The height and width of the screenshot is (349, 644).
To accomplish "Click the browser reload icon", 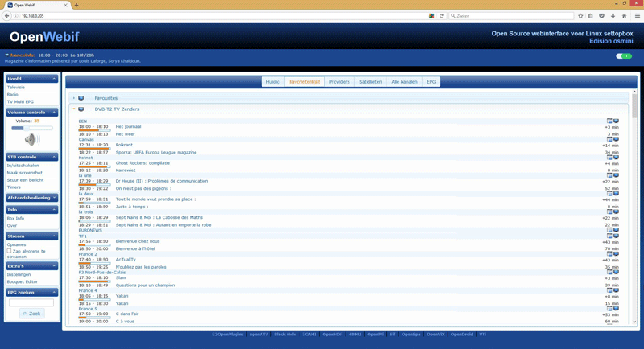I will (x=441, y=16).
